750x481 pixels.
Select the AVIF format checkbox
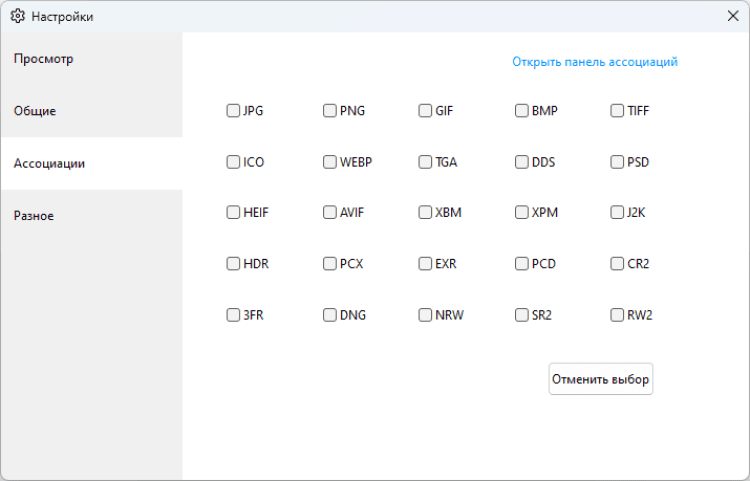pyautogui.click(x=330, y=212)
